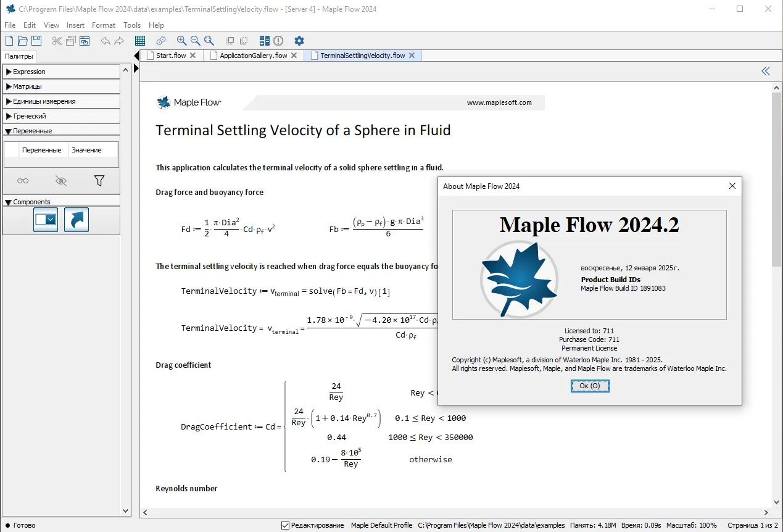Click the Redo arrow icon
783x532 pixels.
tap(119, 41)
